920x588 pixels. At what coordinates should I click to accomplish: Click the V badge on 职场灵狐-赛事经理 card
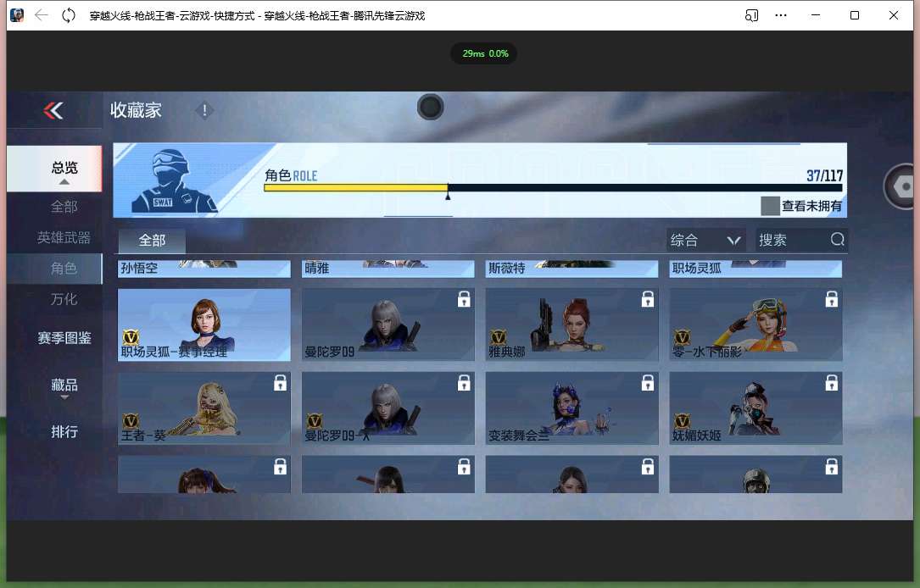[x=131, y=336]
